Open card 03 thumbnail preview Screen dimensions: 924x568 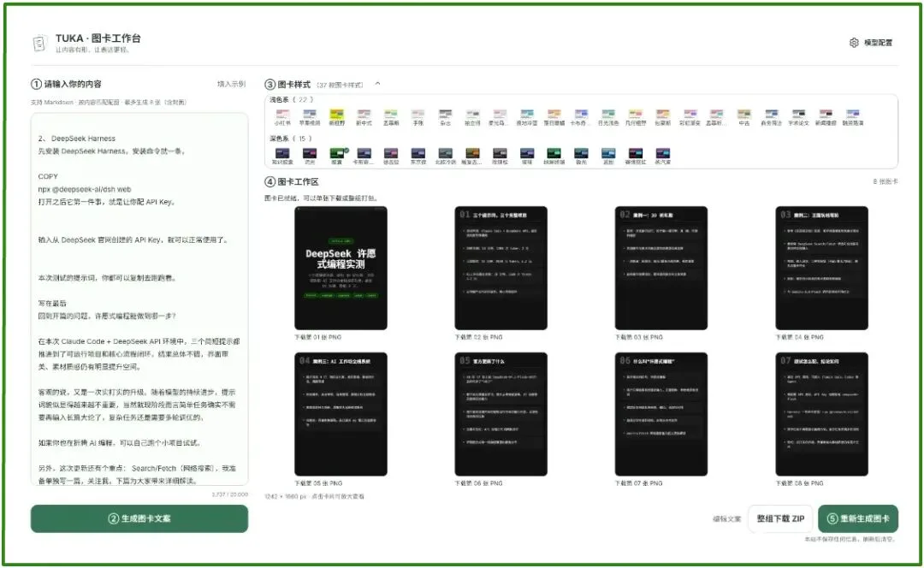pos(661,268)
